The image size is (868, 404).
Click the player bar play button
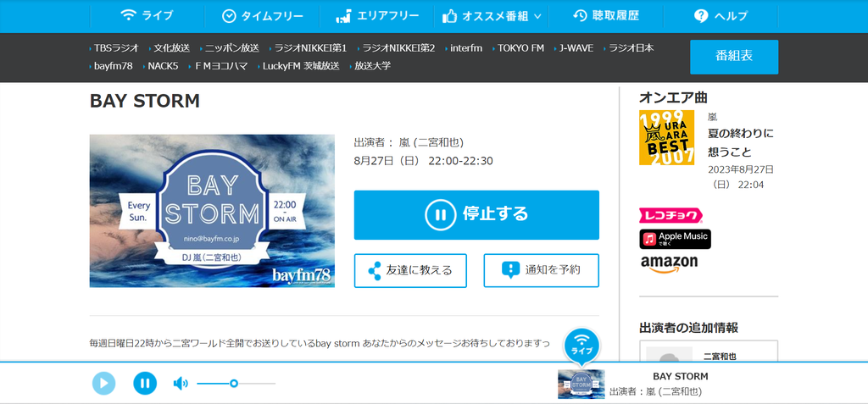point(103,383)
